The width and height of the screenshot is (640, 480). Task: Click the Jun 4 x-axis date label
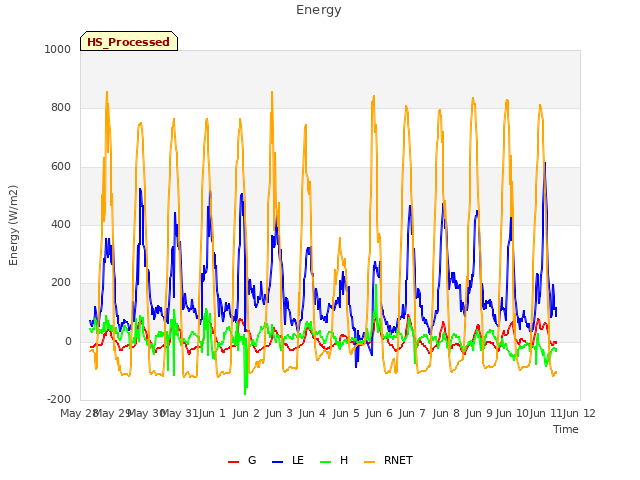tap(312, 413)
